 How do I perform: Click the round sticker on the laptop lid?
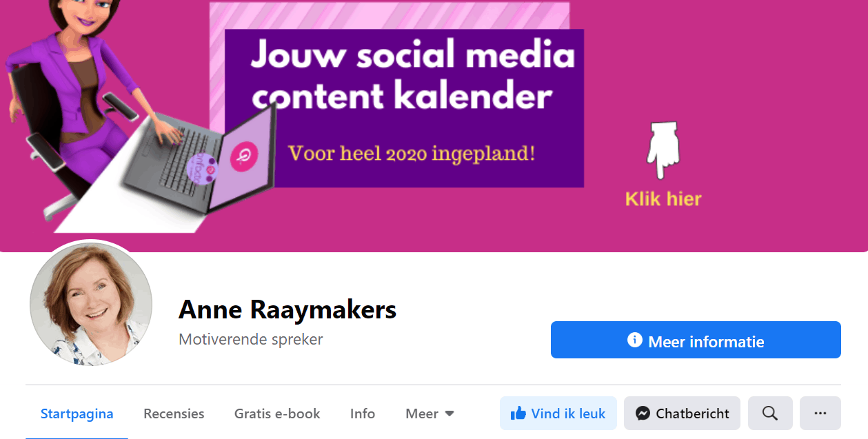tap(201, 167)
